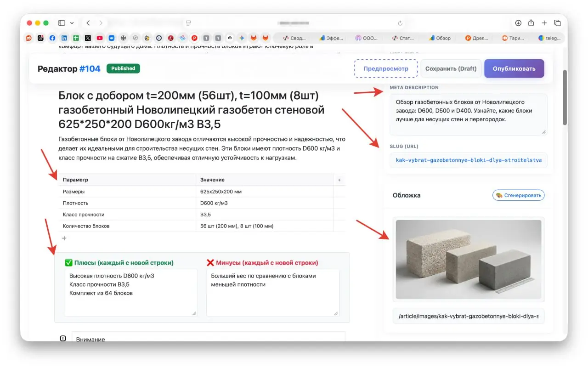588x368 pixels.
Task: Click the Safari address bar
Action: pyautogui.click(x=294, y=23)
